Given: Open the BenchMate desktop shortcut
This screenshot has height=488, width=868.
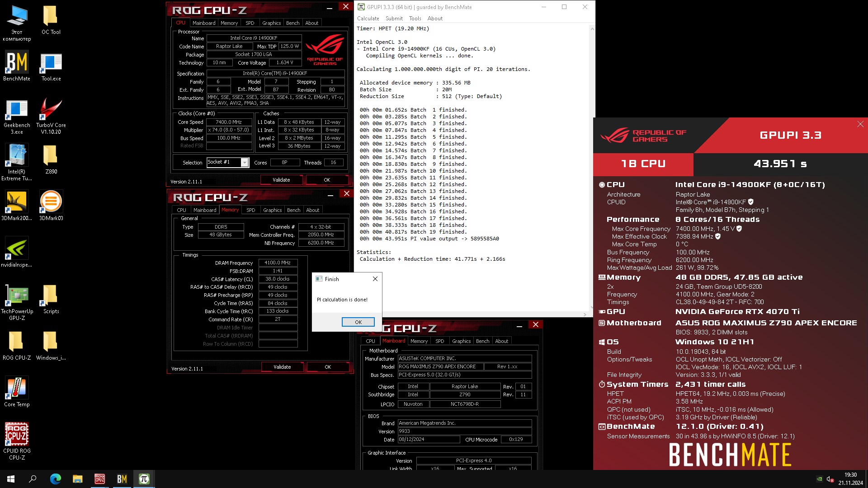Looking at the screenshot, I should click(x=17, y=66).
